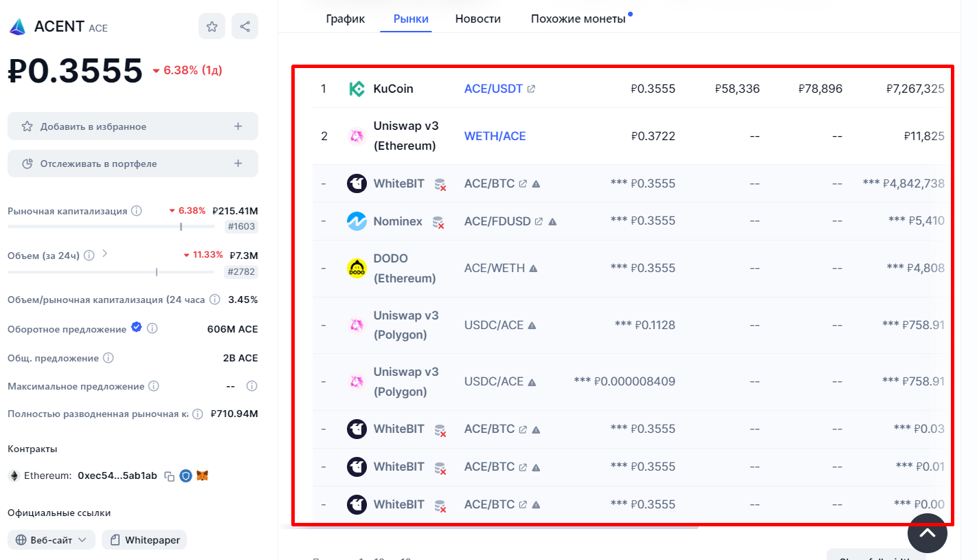Viewport: 977px width, 560px height.
Task: Click the ₽78,896 depth cell
Action: pos(820,89)
